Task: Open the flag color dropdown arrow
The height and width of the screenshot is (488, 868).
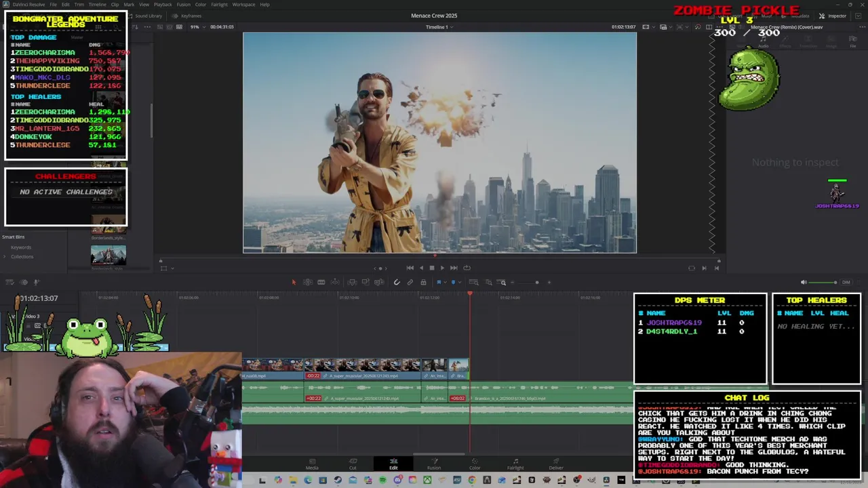Action: click(445, 282)
